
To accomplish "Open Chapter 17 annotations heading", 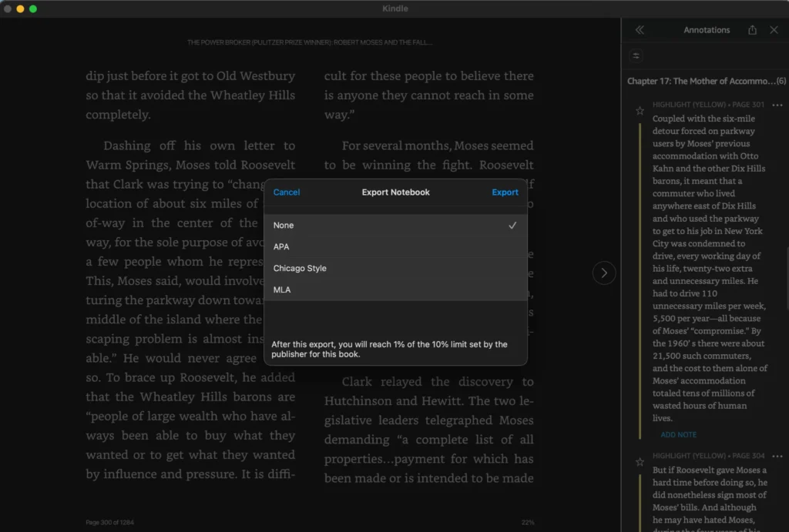I will [x=706, y=81].
